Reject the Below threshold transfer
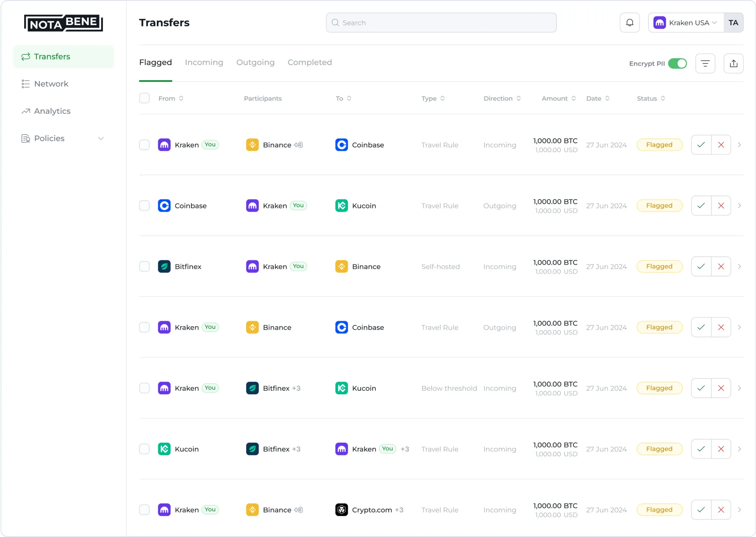Screen dimensions: 756x537 tap(721, 388)
